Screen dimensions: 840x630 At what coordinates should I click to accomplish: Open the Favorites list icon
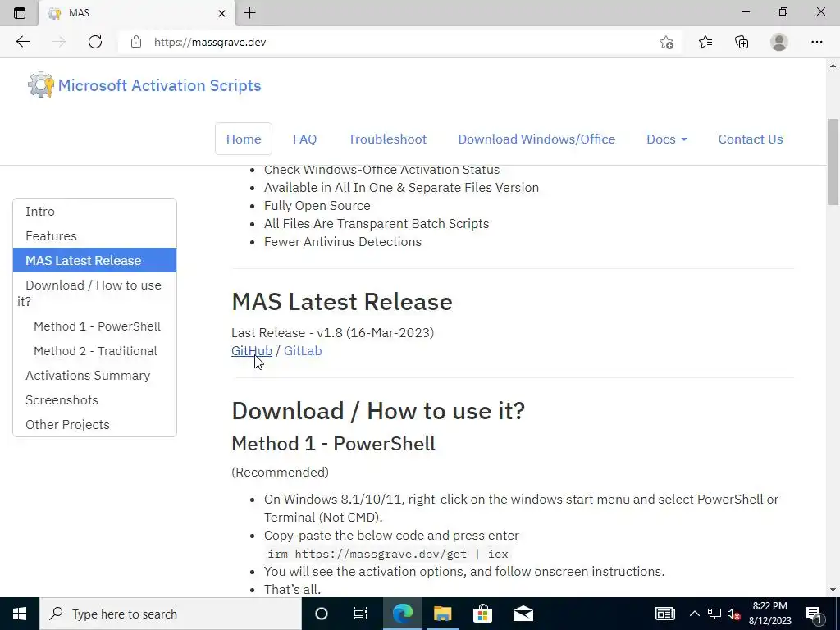click(x=705, y=42)
